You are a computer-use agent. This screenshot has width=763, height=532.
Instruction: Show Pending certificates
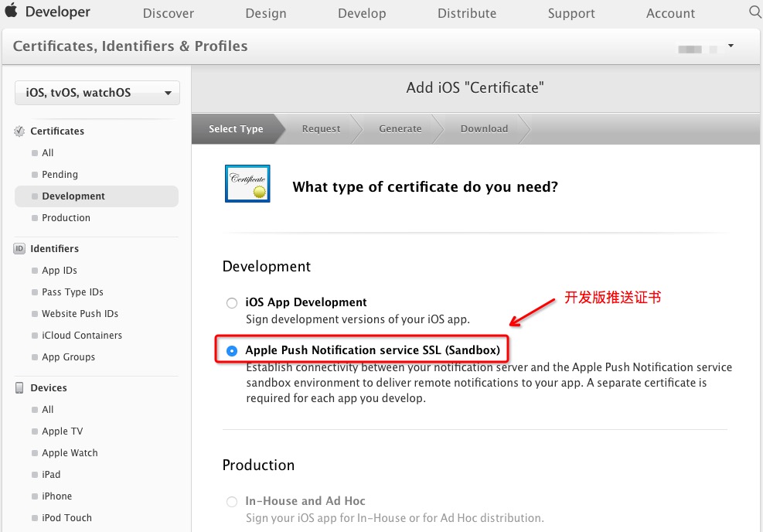pos(60,174)
